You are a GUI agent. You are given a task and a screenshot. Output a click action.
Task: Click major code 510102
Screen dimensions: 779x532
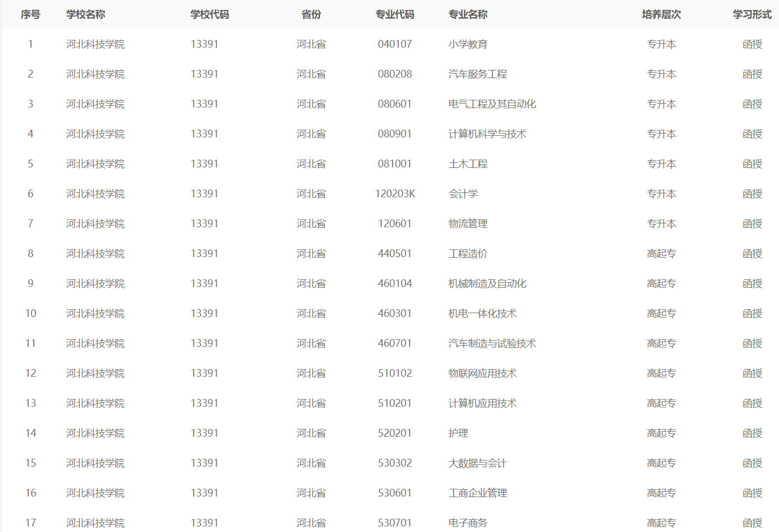point(395,374)
